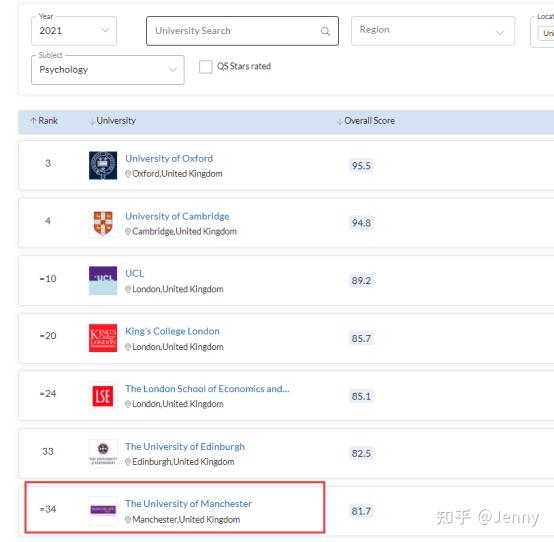
Task: Click the rank 33 cell
Action: tap(48, 452)
